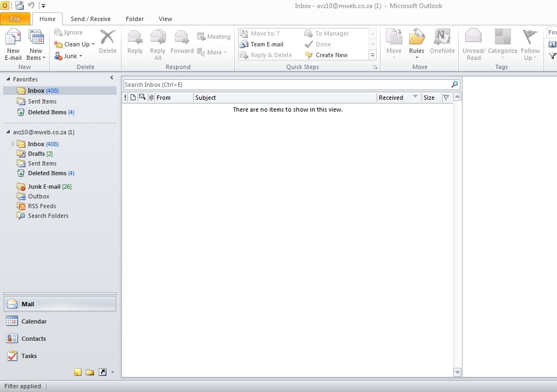Image resolution: width=557 pixels, height=392 pixels.
Task: Open the Rules folder icon
Action: tap(417, 38)
